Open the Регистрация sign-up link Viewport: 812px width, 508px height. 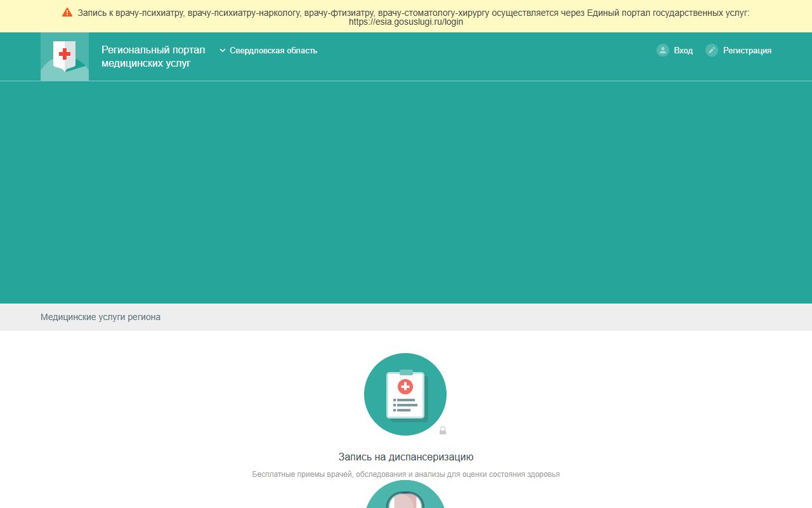(x=747, y=50)
